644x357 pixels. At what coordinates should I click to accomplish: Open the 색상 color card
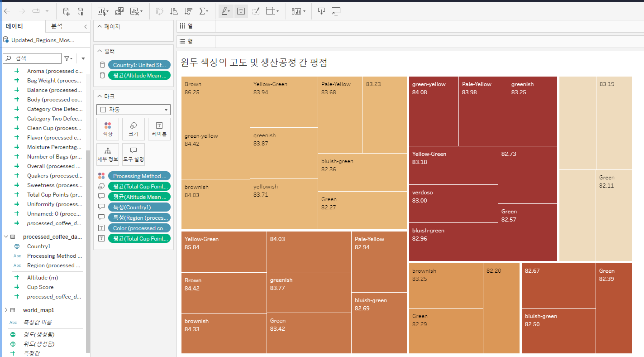pyautogui.click(x=108, y=129)
